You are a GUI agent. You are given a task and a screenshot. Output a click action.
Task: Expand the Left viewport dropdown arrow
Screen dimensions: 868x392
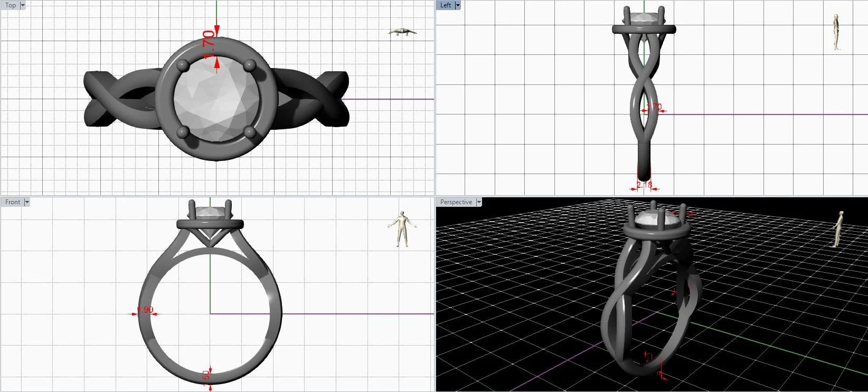[x=458, y=5]
